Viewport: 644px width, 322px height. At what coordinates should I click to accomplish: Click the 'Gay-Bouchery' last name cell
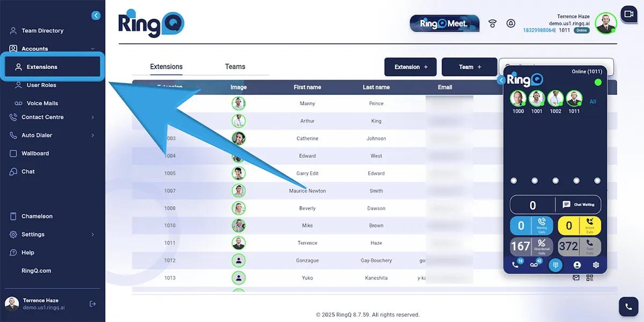click(376, 261)
